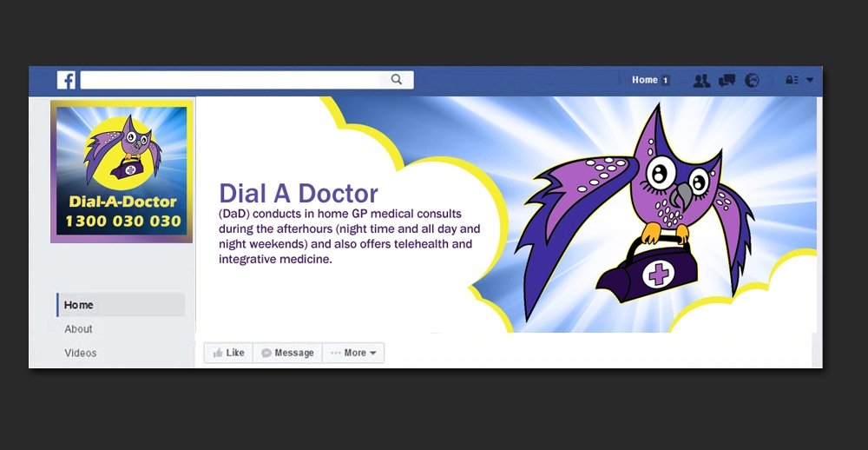Like the Dial A Doctor page
868x450 pixels.
coord(228,353)
